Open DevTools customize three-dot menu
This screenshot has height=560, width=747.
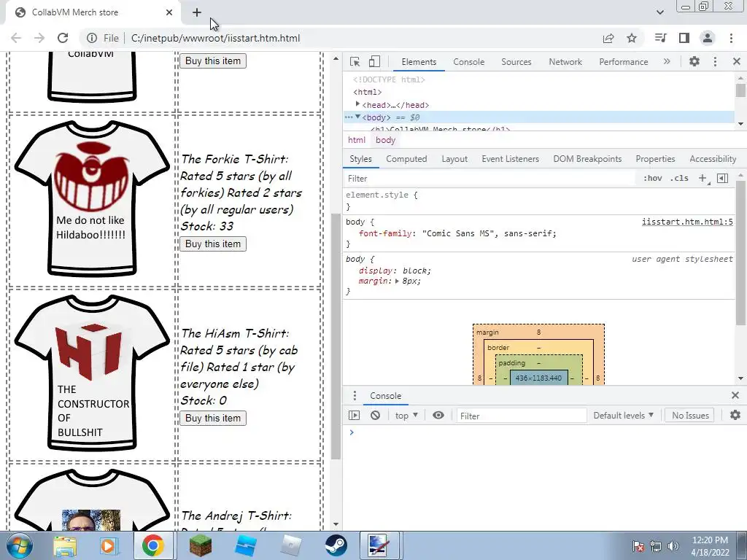point(715,61)
